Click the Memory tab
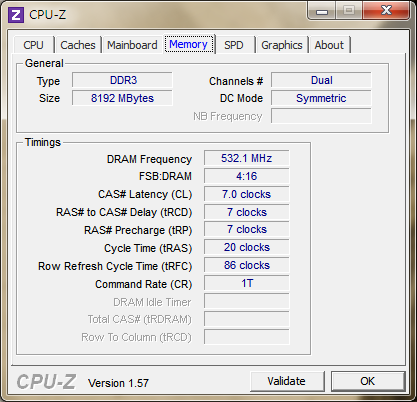Image resolution: width=417 pixels, height=402 pixels. (x=189, y=44)
